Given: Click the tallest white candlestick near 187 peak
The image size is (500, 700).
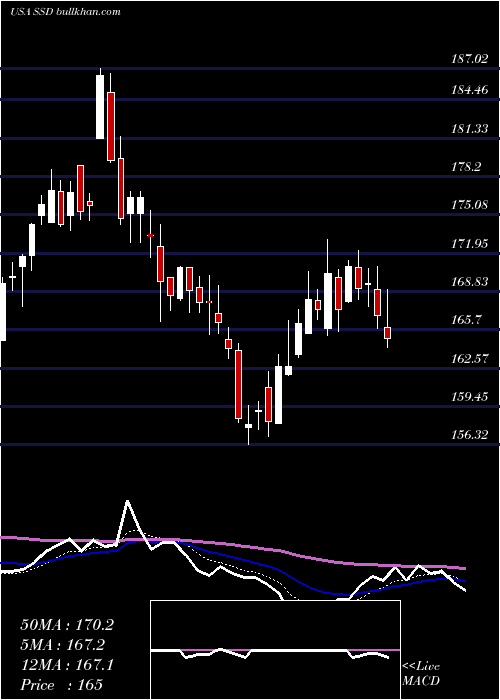Looking at the screenshot, I should tap(100, 106).
